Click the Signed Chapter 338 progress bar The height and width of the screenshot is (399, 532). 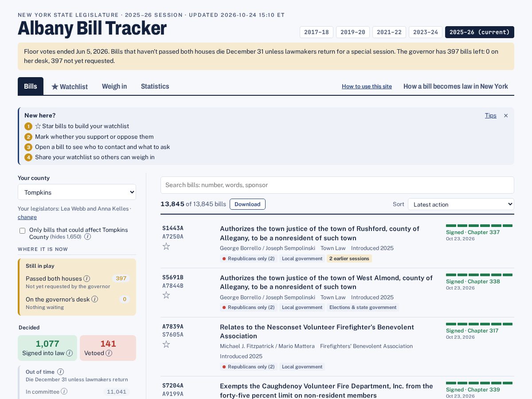pos(479,275)
